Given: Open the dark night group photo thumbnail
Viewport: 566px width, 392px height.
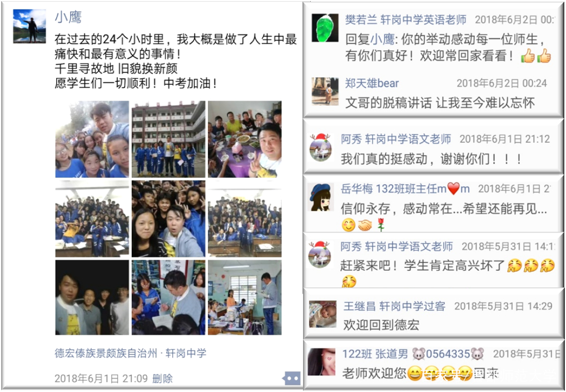Looking at the screenshot, I should (x=92, y=297).
